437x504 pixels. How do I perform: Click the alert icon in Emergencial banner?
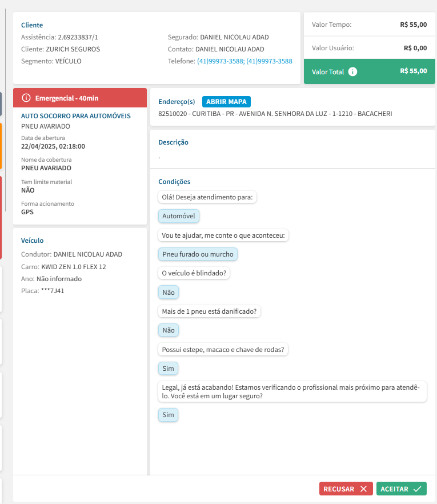(x=26, y=98)
